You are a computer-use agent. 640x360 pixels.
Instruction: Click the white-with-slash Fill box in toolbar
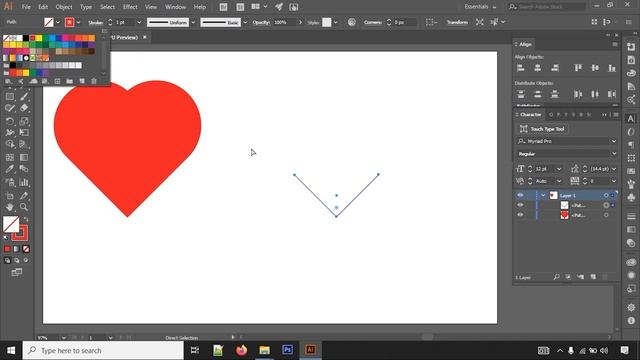point(11,224)
